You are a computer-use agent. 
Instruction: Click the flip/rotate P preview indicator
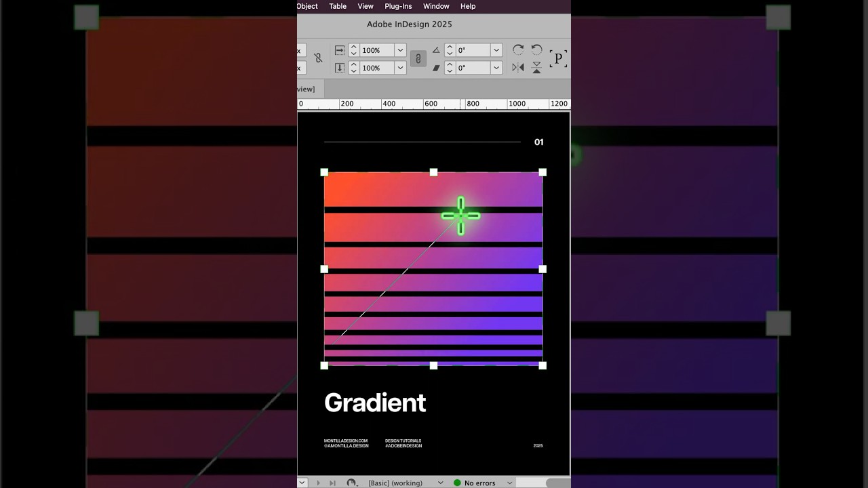coord(559,59)
